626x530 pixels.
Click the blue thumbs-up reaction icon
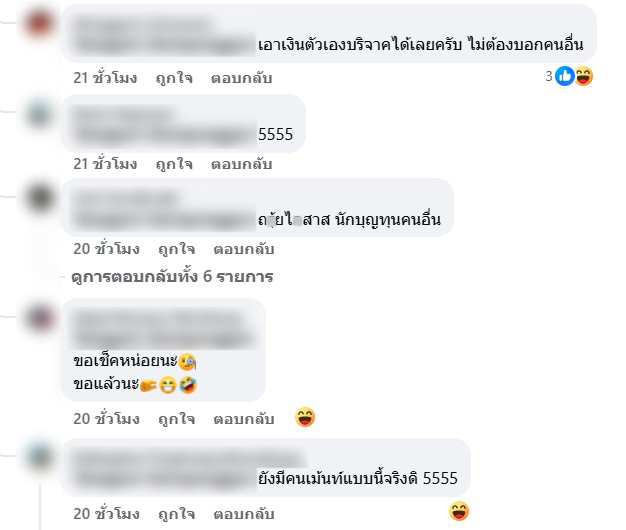click(565, 76)
